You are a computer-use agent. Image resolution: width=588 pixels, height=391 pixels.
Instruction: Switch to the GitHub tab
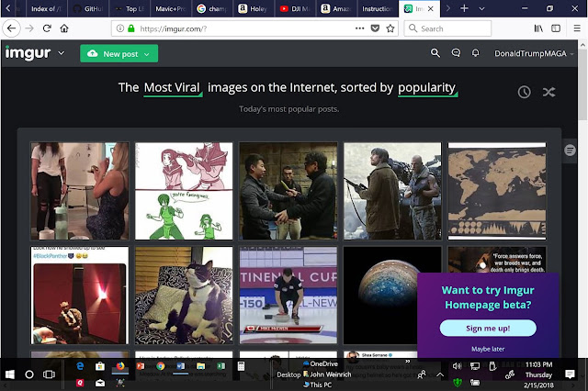pos(88,8)
